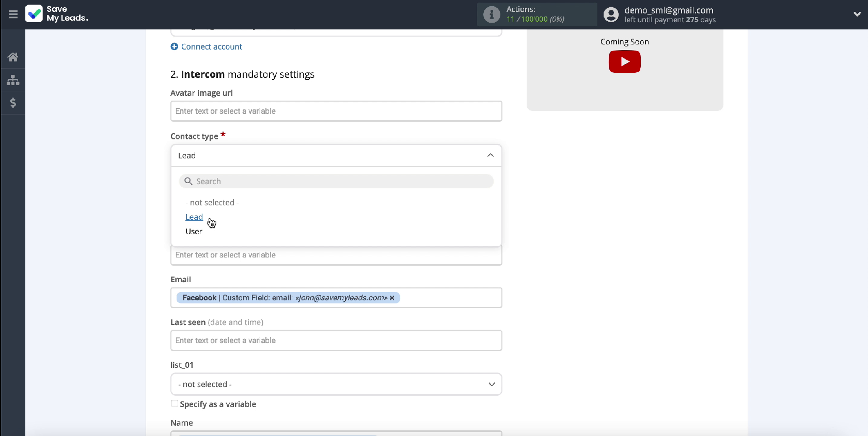The image size is (868, 436).
Task: Select User option in the list
Action: click(194, 232)
